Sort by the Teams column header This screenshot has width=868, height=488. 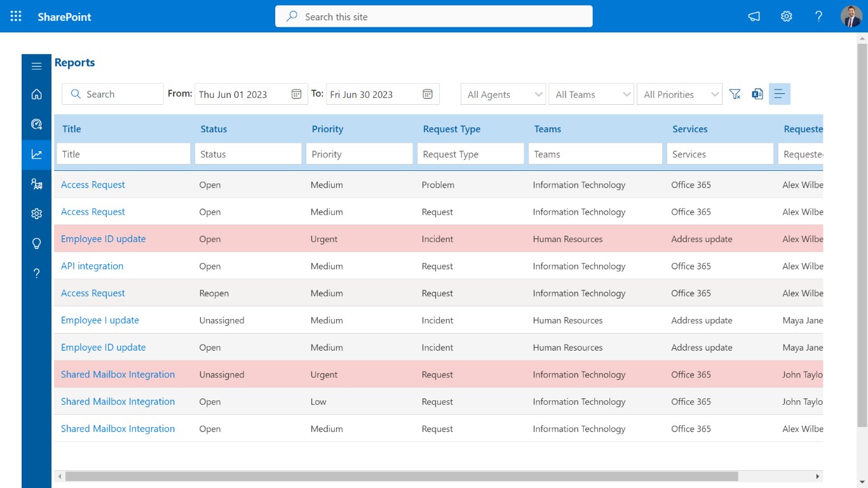click(548, 129)
